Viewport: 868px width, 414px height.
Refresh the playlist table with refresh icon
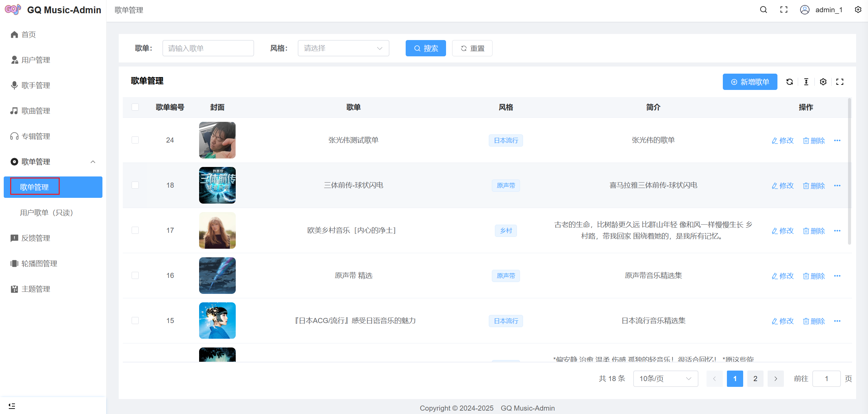[x=789, y=82]
